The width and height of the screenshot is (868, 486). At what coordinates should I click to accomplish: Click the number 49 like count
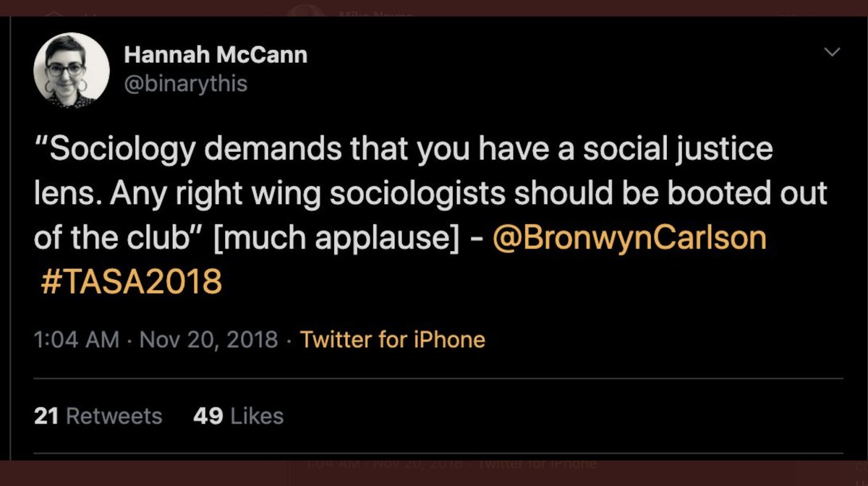208,416
